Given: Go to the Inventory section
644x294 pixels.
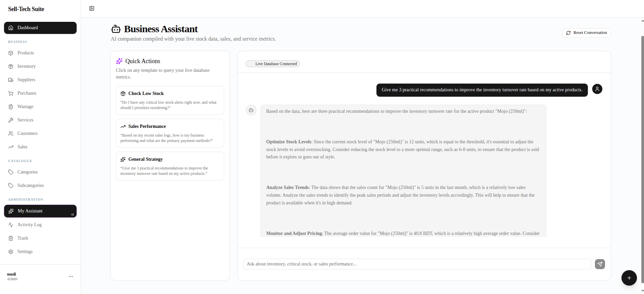Looking at the screenshot, I should click(40, 66).
